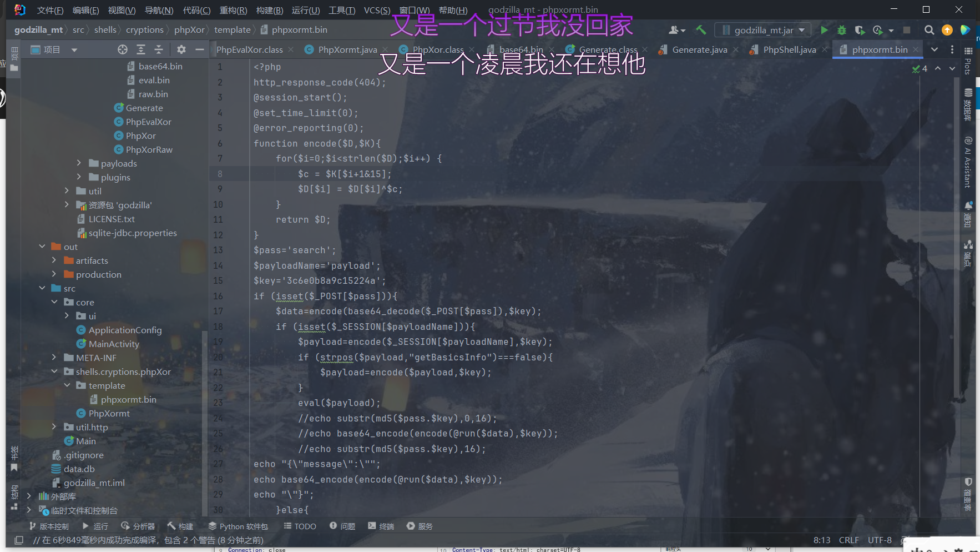The image size is (980, 552).
Task: Expand the plugins folder
Action: (79, 177)
